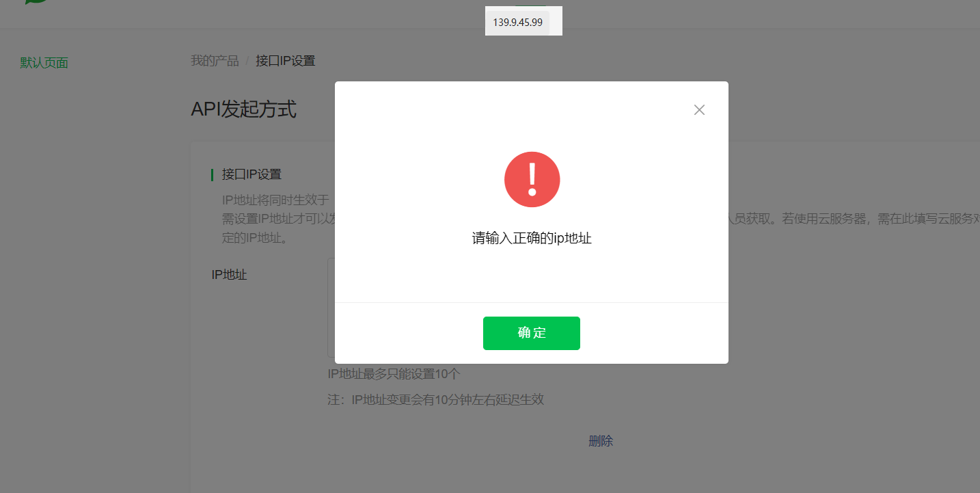This screenshot has width=980, height=493.
Task: Click the API发起方式 page heading
Action: (243, 109)
